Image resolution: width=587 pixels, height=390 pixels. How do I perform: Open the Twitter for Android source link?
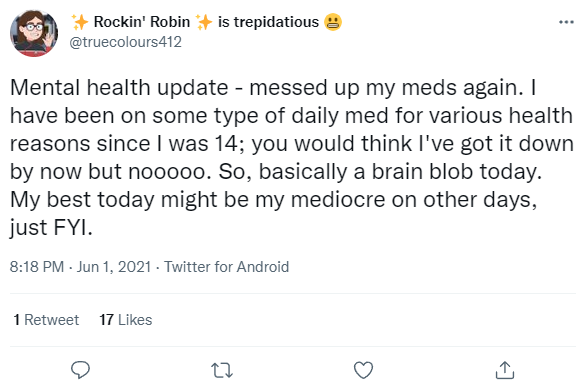pyautogui.click(x=226, y=267)
